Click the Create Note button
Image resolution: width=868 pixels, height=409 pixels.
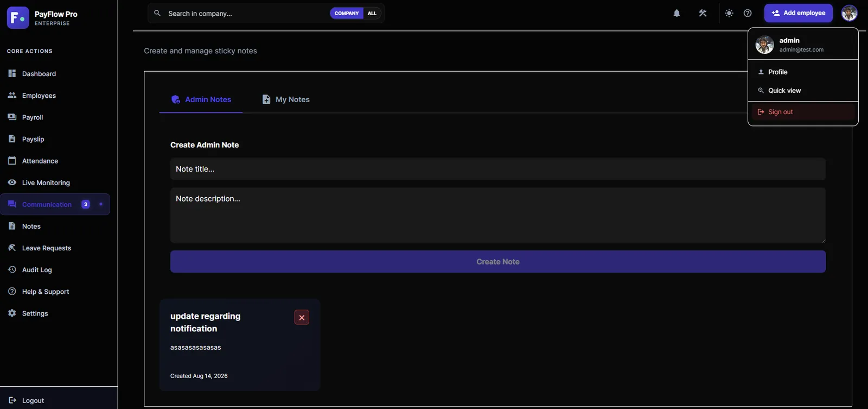tap(498, 262)
